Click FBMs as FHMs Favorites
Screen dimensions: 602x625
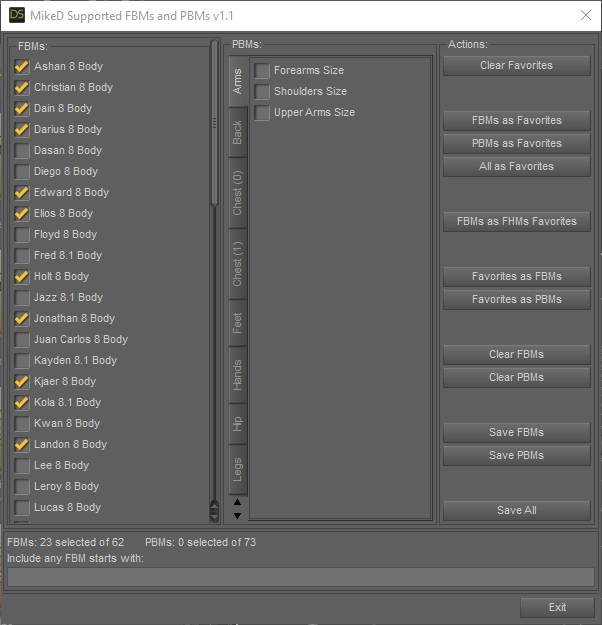tap(516, 221)
